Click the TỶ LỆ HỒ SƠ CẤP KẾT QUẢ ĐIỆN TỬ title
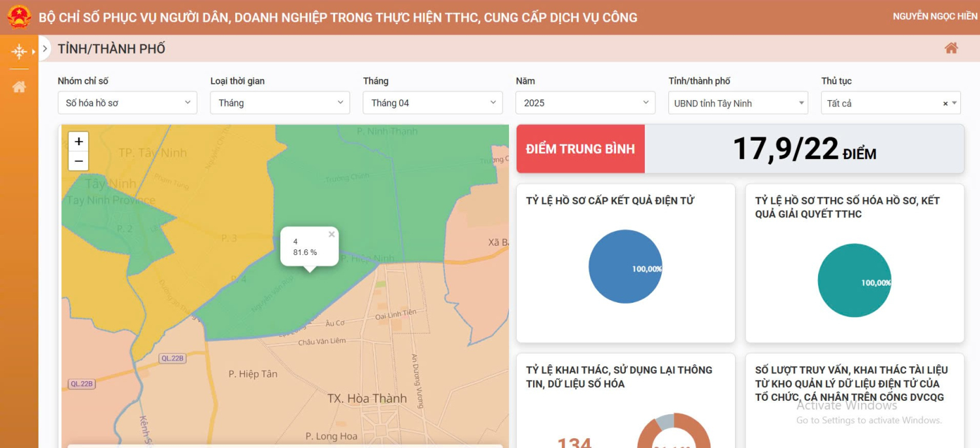The image size is (980, 448). click(x=610, y=200)
